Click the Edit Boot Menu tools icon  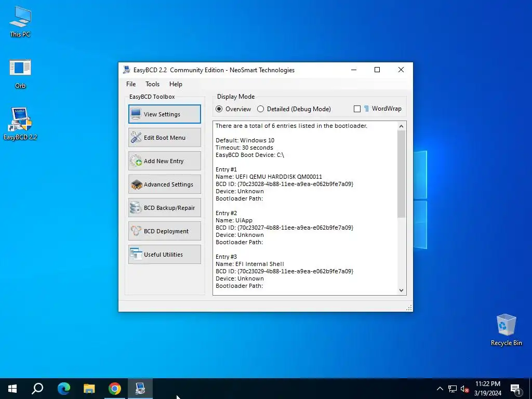(x=136, y=137)
